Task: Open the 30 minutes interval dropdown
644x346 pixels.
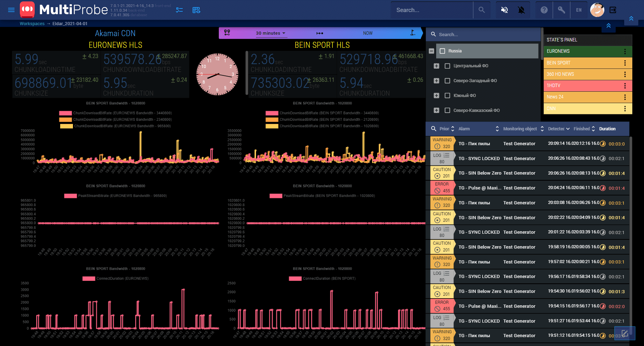Action: (270, 33)
